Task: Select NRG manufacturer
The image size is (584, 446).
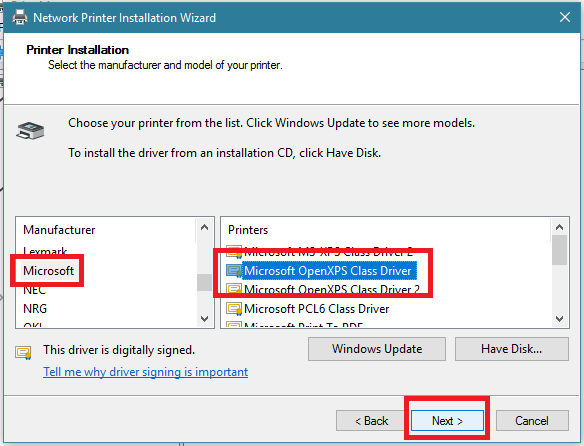Action: pos(35,309)
